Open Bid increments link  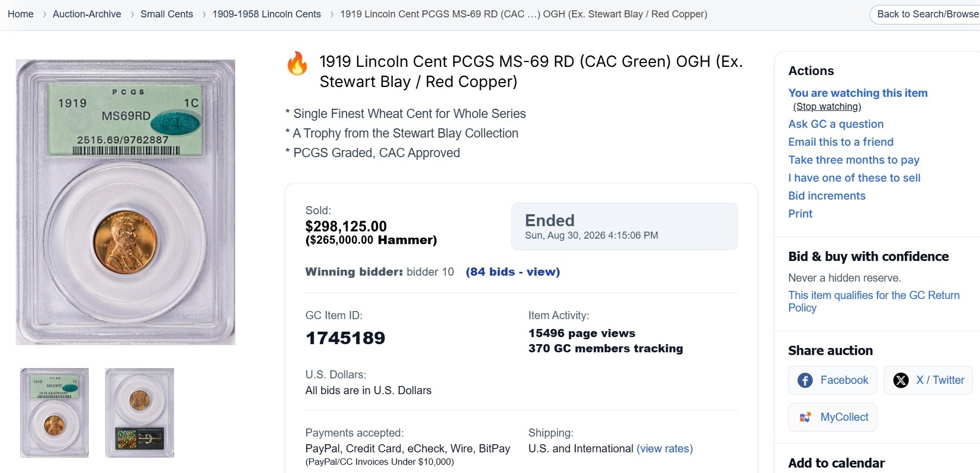827,196
